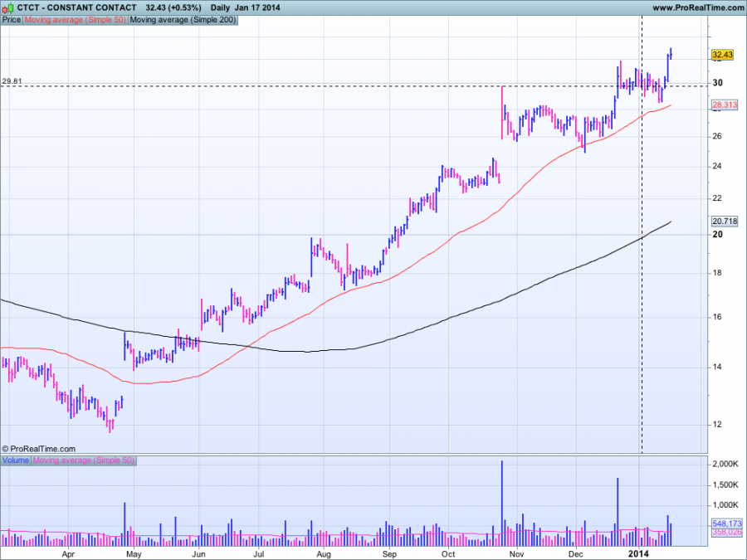The image size is (747, 560).
Task: Click the candlestick chart icon beside CTCT
Action: [8, 8]
